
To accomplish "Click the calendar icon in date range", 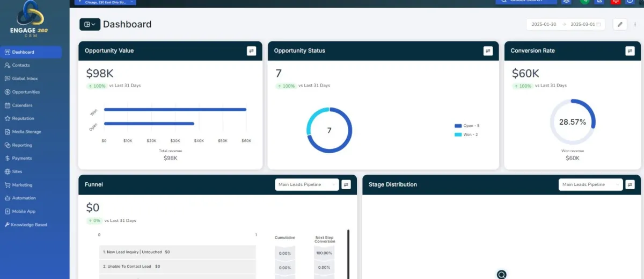I will [599, 24].
